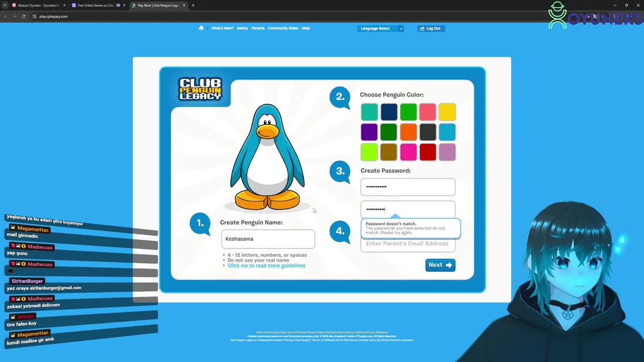The width and height of the screenshot is (644, 362).
Task: Open the Community Rules menu link
Action: tap(283, 28)
